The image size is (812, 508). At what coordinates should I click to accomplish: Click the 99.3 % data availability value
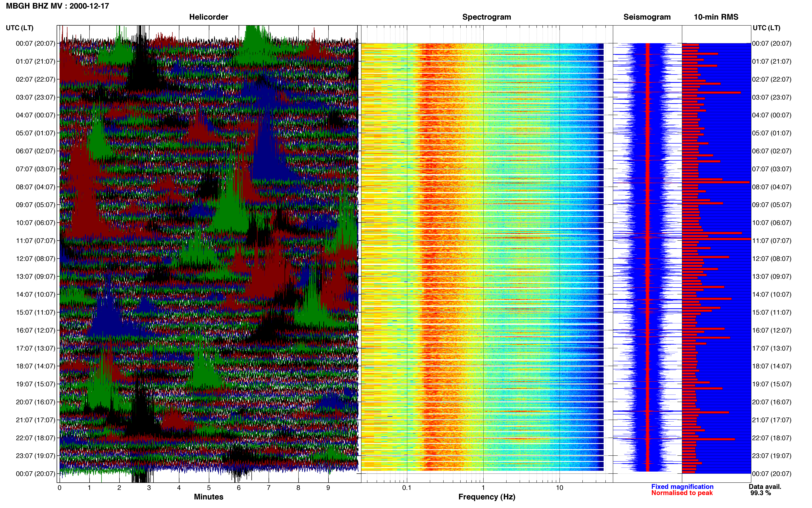761,493
